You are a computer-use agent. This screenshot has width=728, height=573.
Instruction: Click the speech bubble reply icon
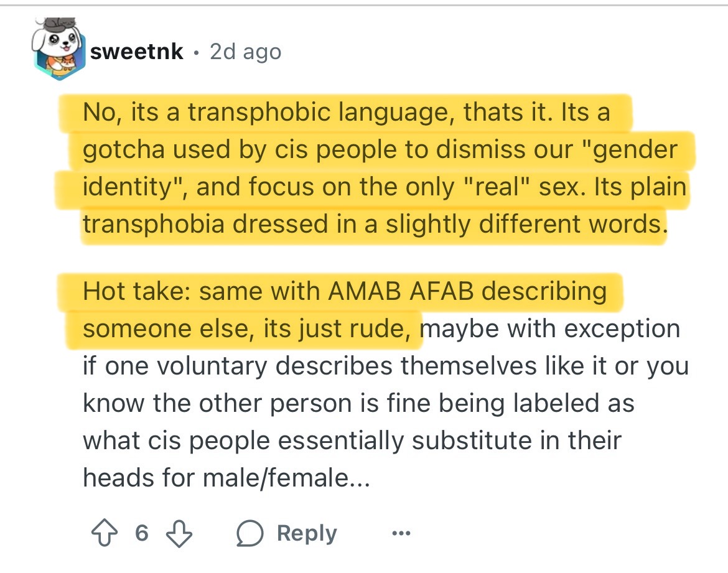(250, 533)
